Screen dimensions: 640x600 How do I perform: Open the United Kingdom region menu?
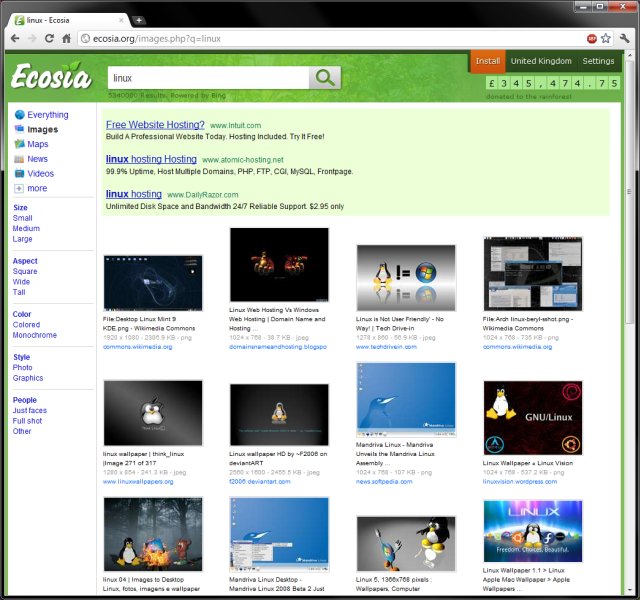(x=541, y=61)
